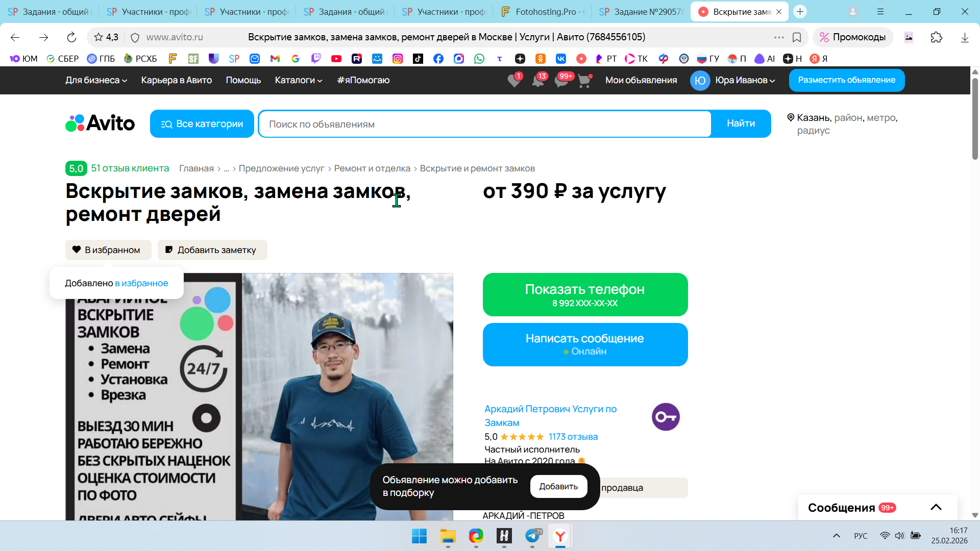
Task: Open the notifications bell icon
Action: (x=537, y=81)
